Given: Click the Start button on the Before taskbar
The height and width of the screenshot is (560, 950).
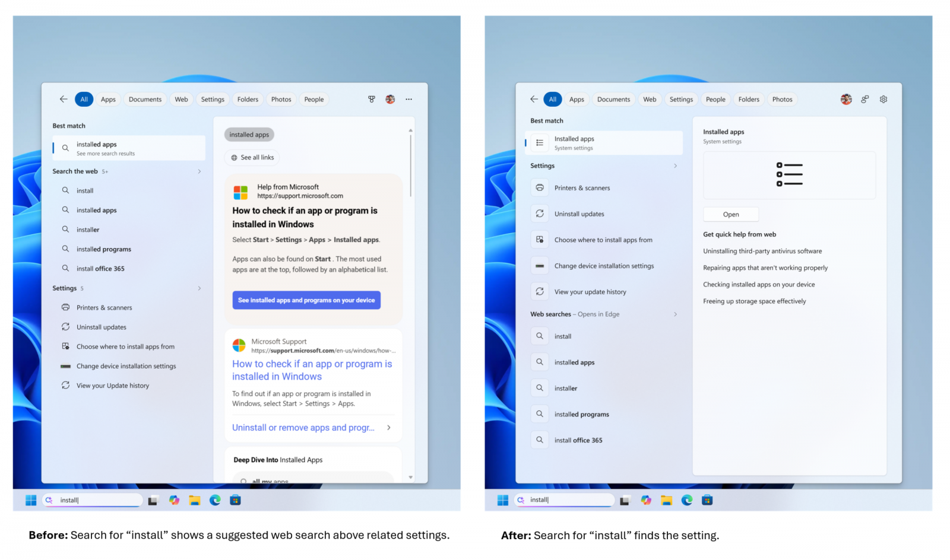Looking at the screenshot, I should click(31, 500).
